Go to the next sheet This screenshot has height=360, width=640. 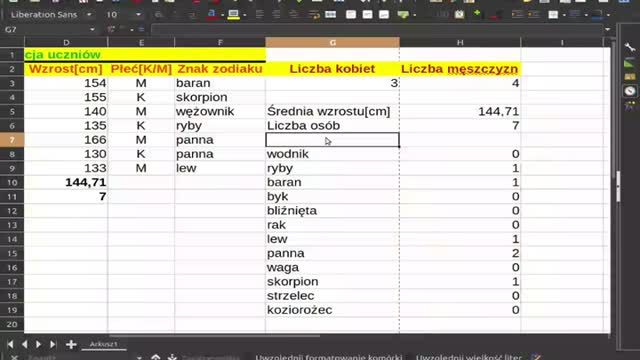tap(38, 344)
